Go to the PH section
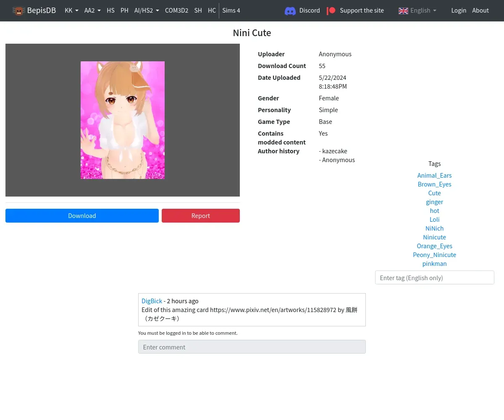This screenshot has height=420, width=504. coord(124,10)
